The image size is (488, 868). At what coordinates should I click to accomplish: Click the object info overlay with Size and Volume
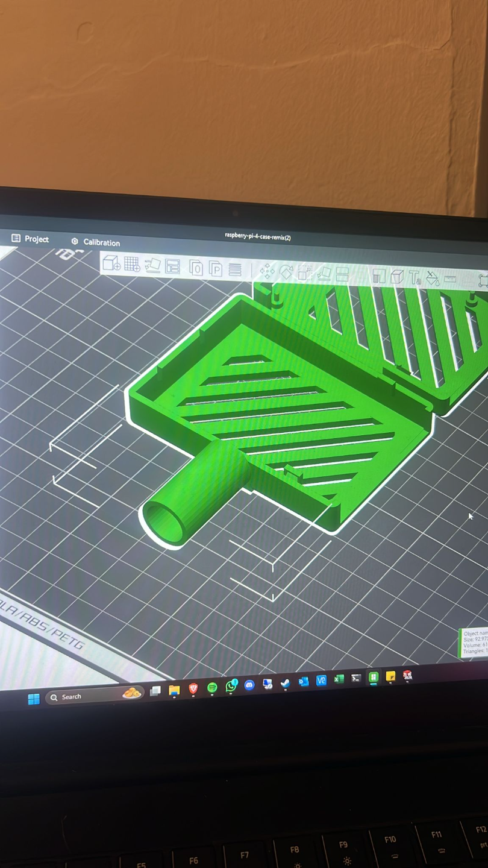click(x=474, y=643)
